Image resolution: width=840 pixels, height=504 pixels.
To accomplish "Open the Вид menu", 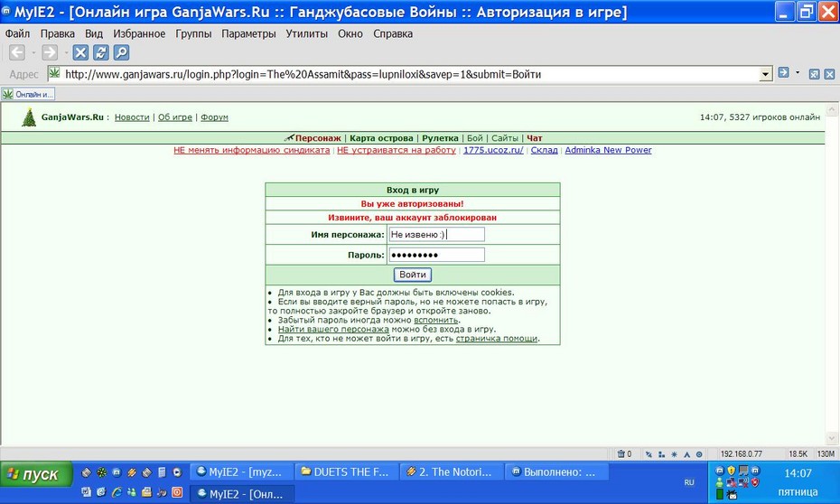I will (94, 33).
